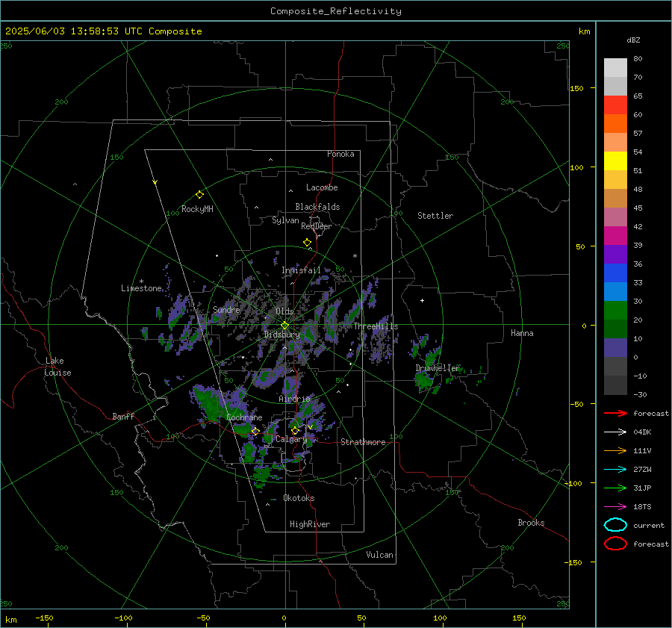Click the slate-blue 0–10 dBZ color swatch
This screenshot has height=628, width=672.
tap(615, 348)
